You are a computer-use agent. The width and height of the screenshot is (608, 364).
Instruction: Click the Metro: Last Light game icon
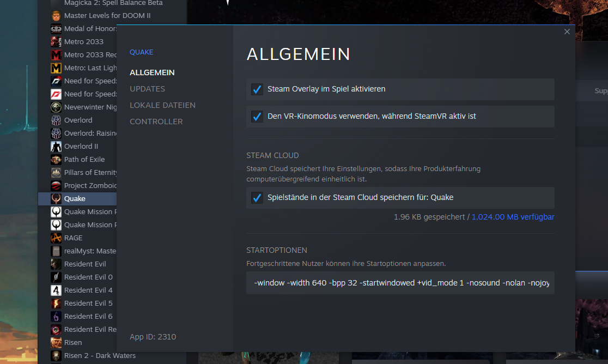pos(56,68)
